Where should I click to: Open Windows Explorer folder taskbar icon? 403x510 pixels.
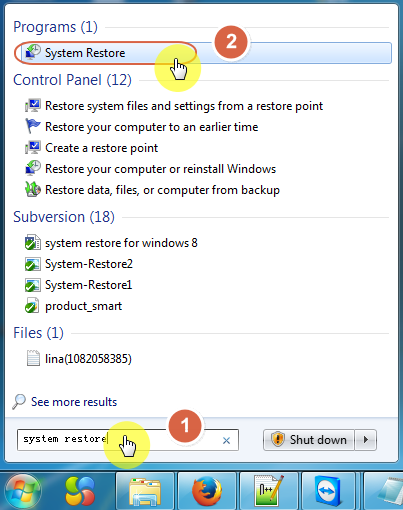[145, 491]
